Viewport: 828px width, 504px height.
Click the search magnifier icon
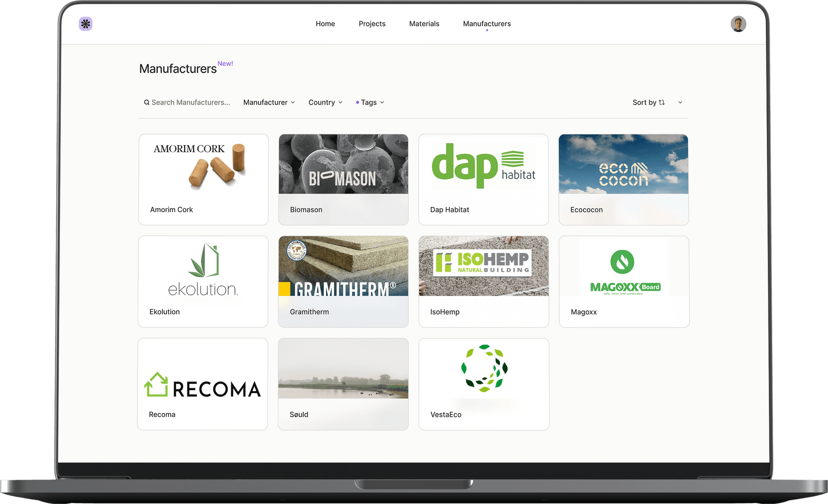pyautogui.click(x=147, y=102)
